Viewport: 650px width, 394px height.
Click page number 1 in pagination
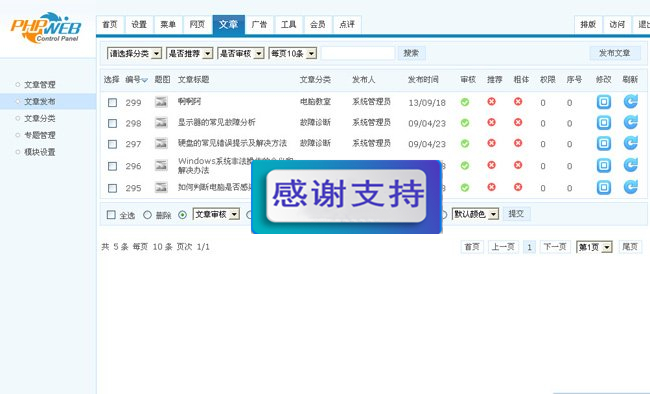point(529,248)
